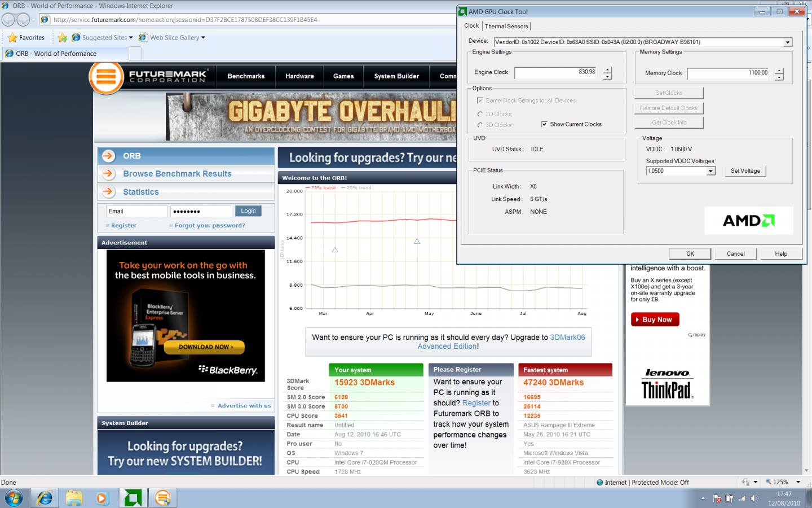Screen dimensions: 812x508
Task: Click the Action Center flag tray icon
Action: [x=717, y=498]
